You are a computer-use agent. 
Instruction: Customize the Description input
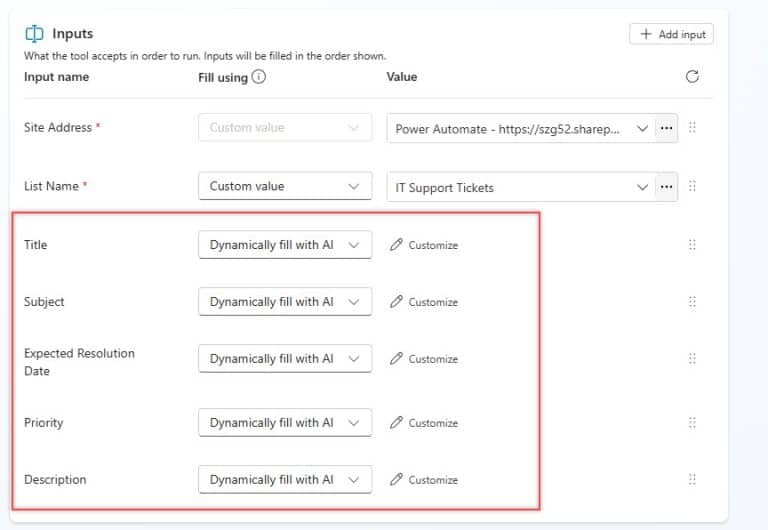coord(424,480)
